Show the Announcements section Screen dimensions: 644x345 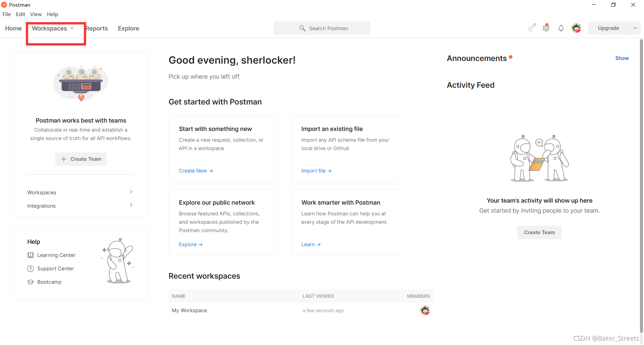tap(622, 58)
